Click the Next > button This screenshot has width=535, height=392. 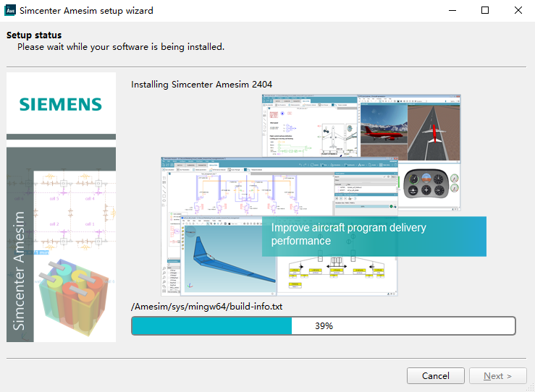(x=497, y=376)
